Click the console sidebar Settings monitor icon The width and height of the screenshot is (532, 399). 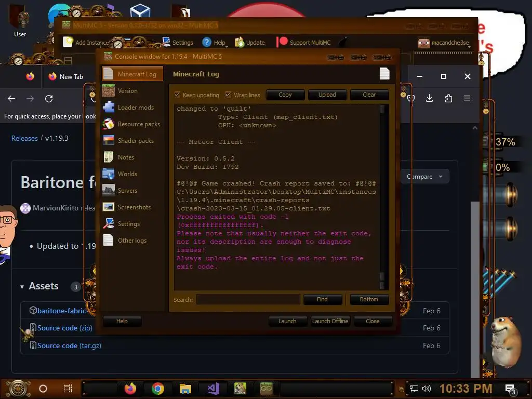pos(109,223)
